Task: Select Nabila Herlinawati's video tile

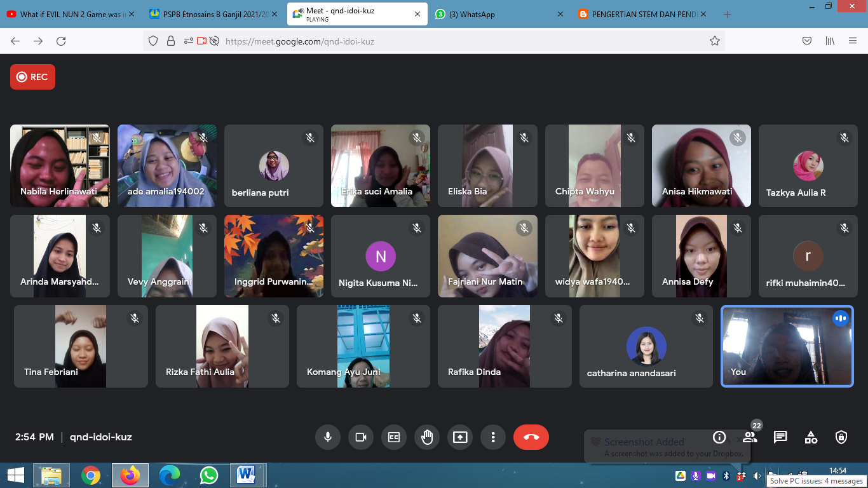Action: (60, 166)
